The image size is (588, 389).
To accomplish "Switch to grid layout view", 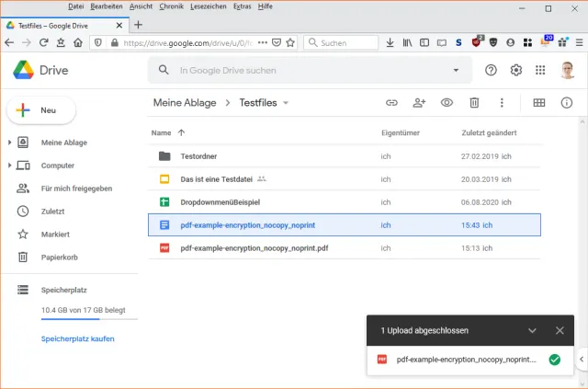I will click(x=539, y=103).
